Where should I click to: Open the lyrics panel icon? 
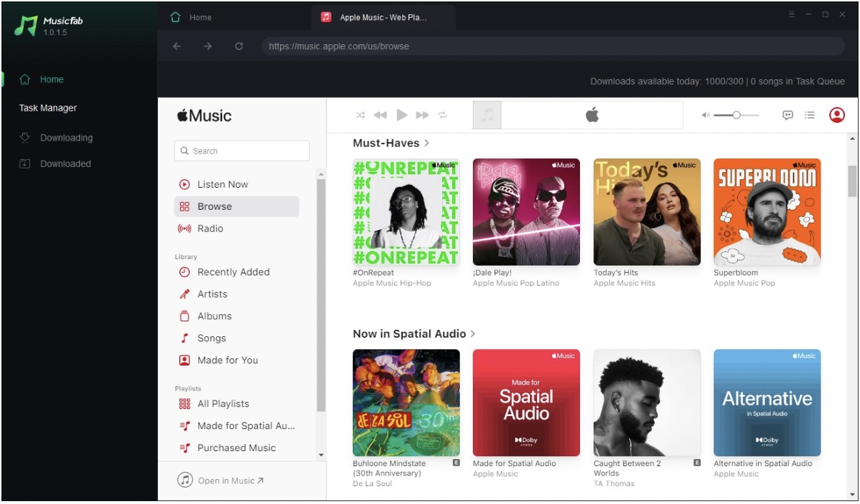pos(788,115)
